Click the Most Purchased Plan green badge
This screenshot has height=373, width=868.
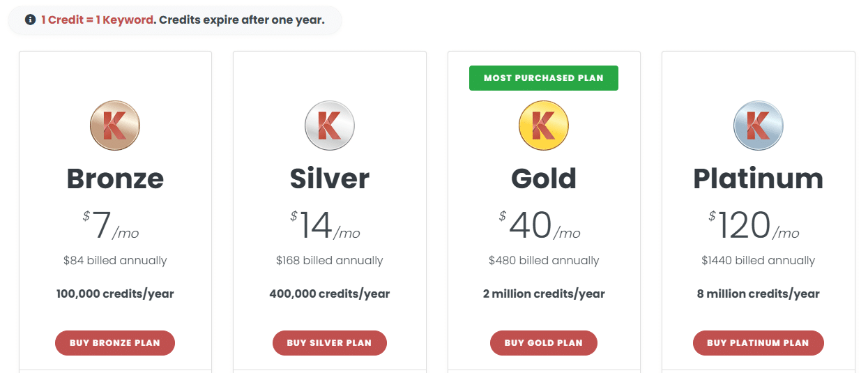[544, 78]
